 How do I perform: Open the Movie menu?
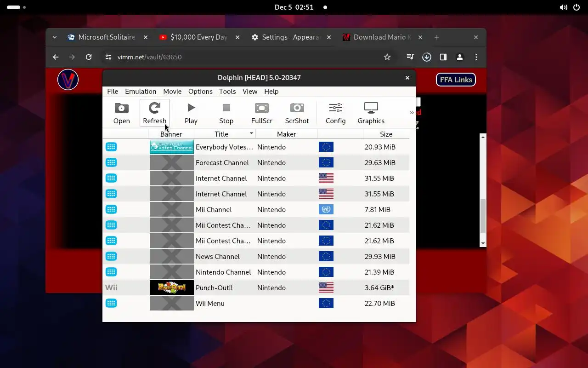point(172,92)
